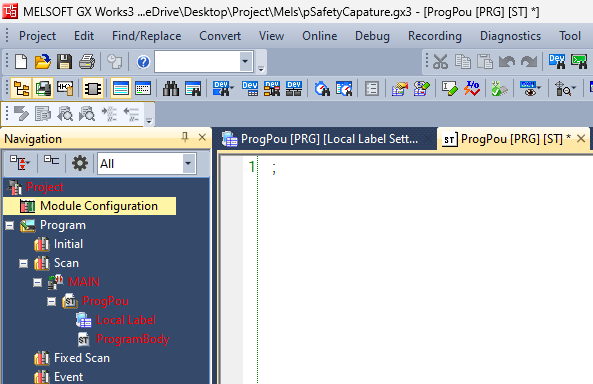
Task: Switch to ProgPou Local Label Setting tab
Action: tap(324, 139)
